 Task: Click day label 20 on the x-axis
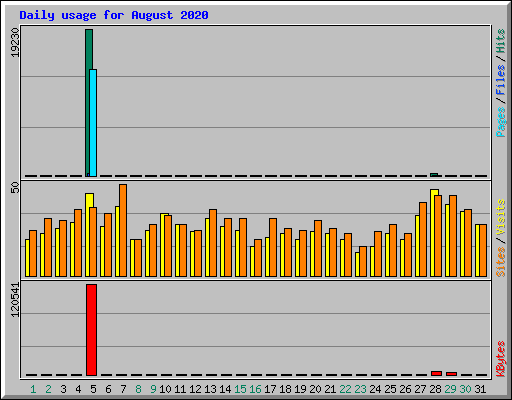tap(315, 389)
